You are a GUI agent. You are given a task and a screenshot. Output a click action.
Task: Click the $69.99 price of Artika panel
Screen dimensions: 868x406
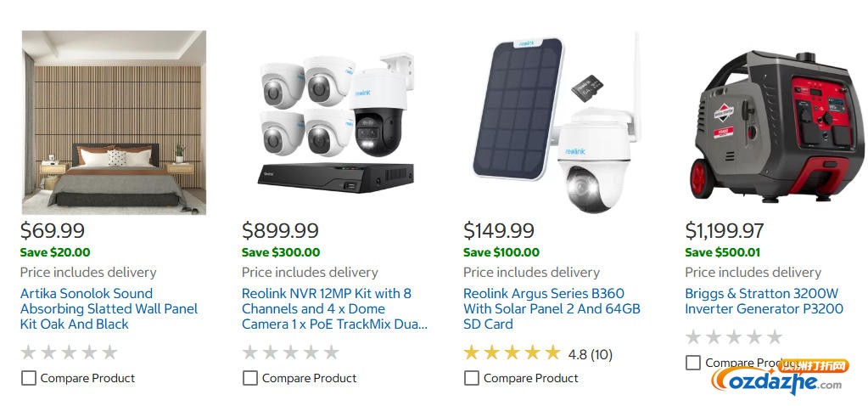tap(53, 230)
